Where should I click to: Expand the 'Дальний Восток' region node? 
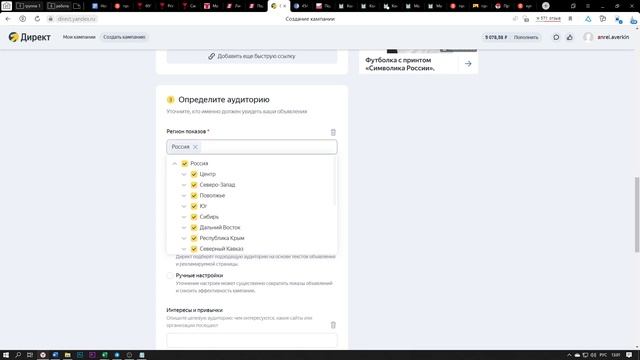click(184, 227)
